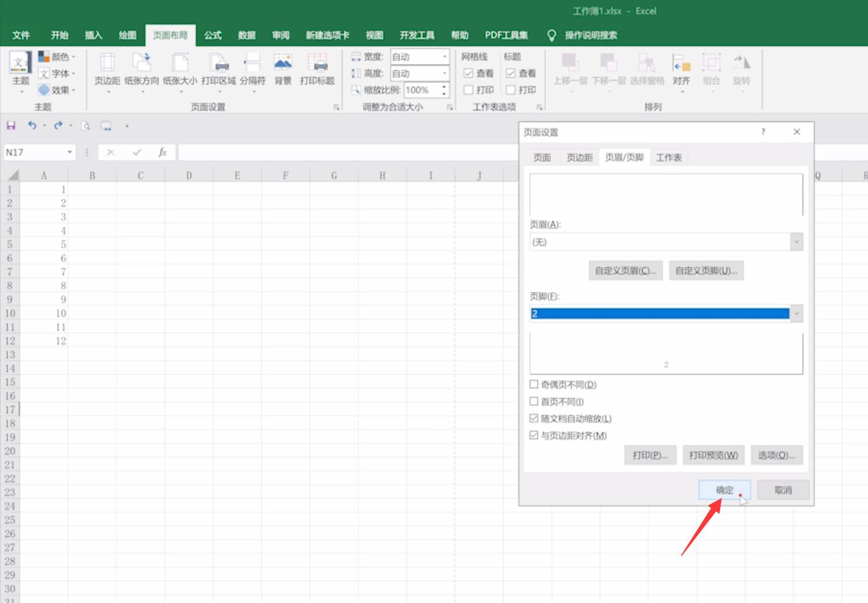Click the Background (背景) icon

click(283, 63)
